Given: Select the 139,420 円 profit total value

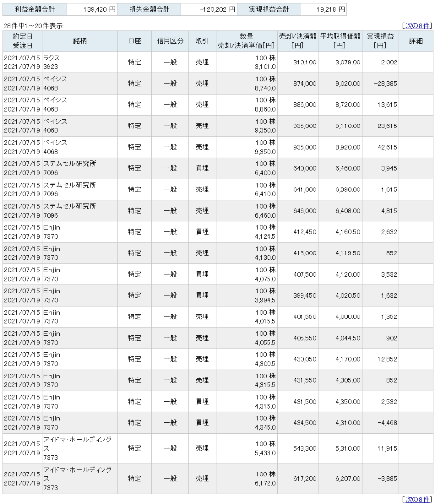Looking at the screenshot, I should click(x=92, y=10).
